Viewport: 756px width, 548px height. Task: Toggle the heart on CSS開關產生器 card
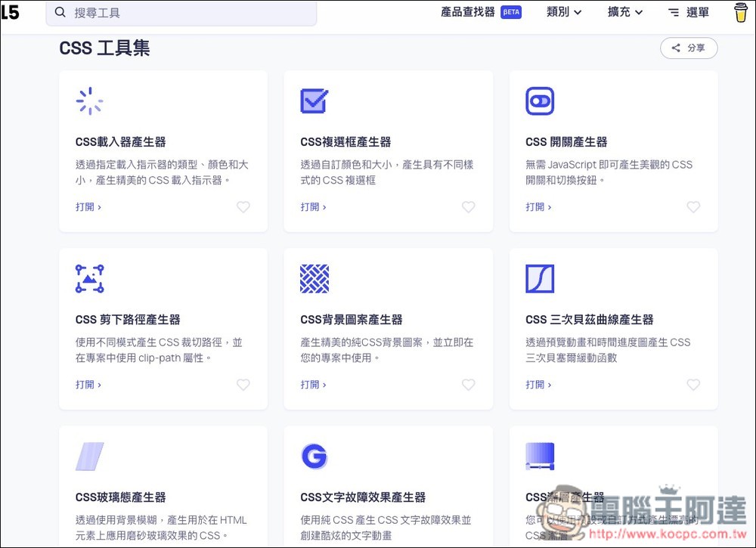tap(693, 206)
